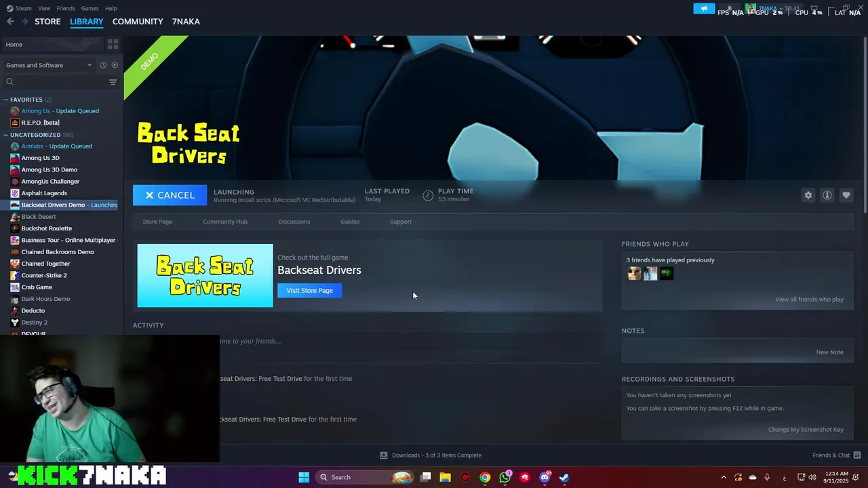Go forward with the navigation arrow

tap(25, 22)
